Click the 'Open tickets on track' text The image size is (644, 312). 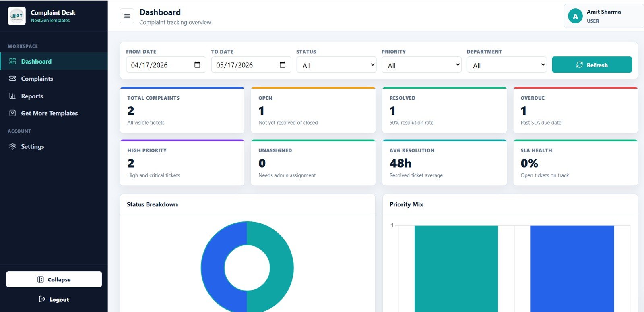545,175
